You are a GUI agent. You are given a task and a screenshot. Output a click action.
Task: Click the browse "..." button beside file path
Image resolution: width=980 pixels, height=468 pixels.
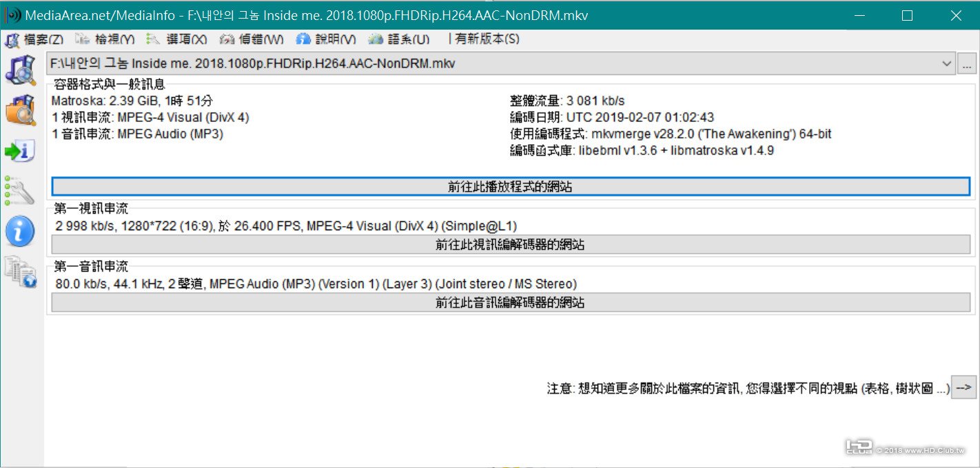pyautogui.click(x=967, y=64)
